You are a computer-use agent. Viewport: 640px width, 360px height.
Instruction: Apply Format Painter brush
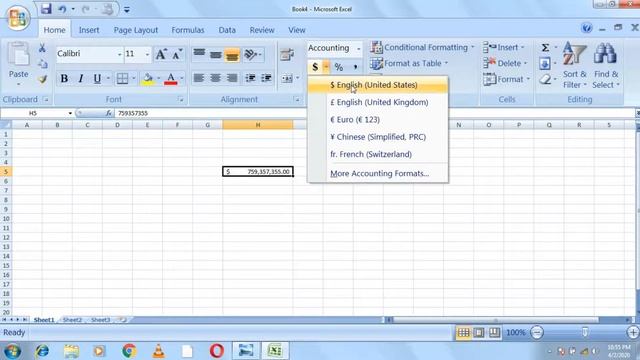(42, 79)
